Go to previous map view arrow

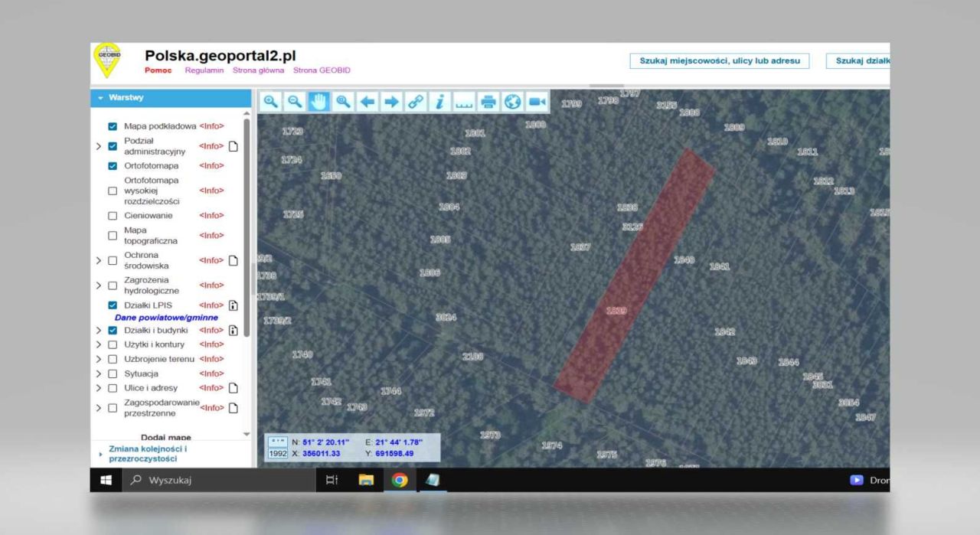[x=367, y=101]
